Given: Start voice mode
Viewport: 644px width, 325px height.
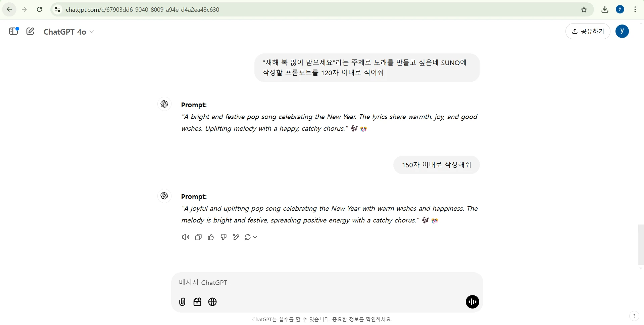Looking at the screenshot, I should pyautogui.click(x=472, y=302).
